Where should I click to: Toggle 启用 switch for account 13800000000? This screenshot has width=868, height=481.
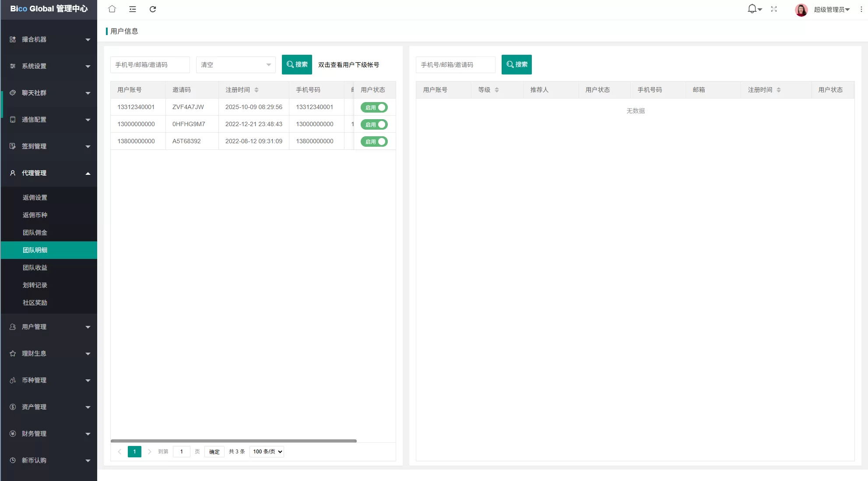(x=374, y=141)
